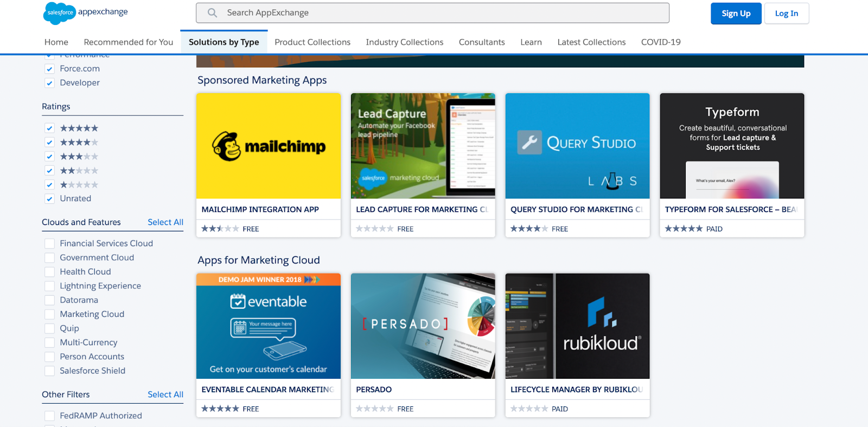Viewport: 868px width, 427px height.
Task: Open the Persado app thumbnail
Action: (423, 326)
